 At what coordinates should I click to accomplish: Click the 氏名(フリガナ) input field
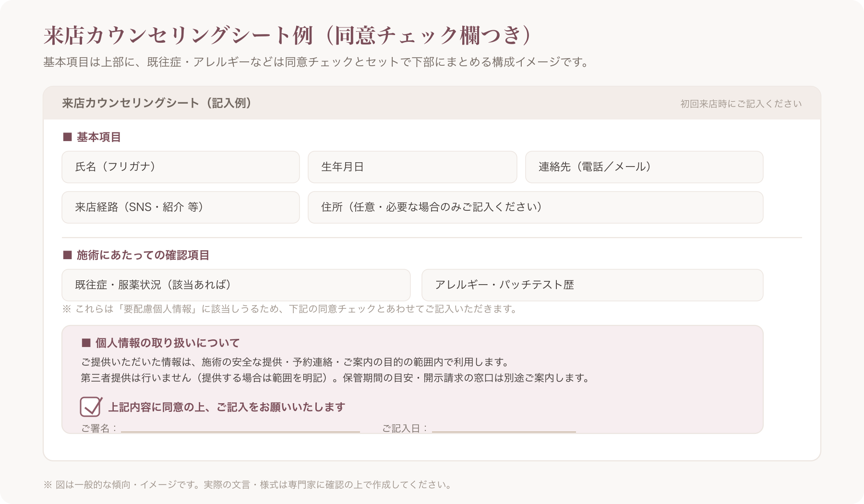coord(180,167)
